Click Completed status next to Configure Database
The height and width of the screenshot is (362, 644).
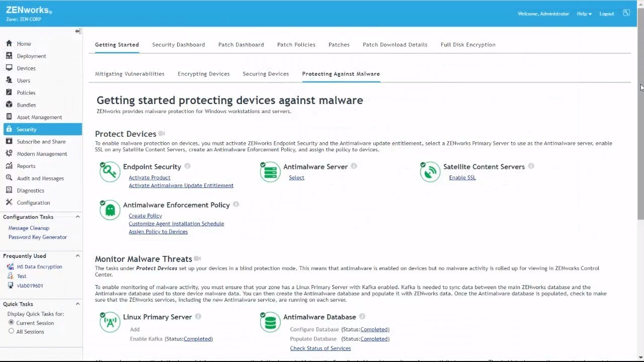click(x=374, y=329)
